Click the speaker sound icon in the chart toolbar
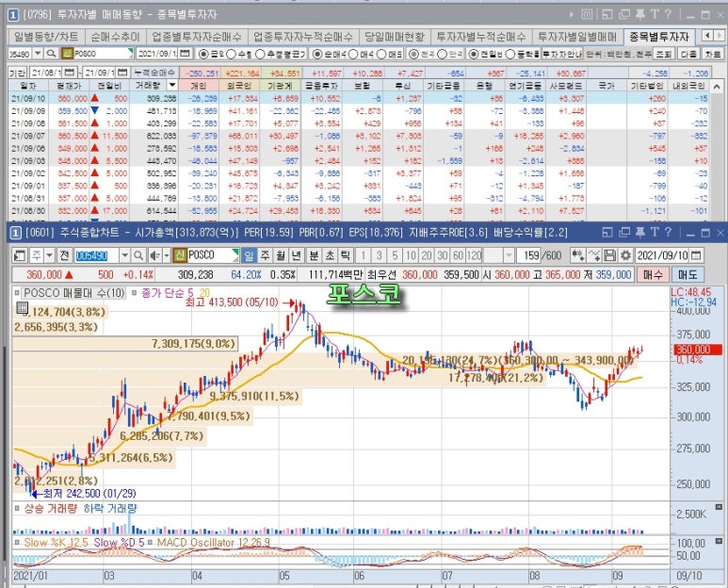 (154, 255)
